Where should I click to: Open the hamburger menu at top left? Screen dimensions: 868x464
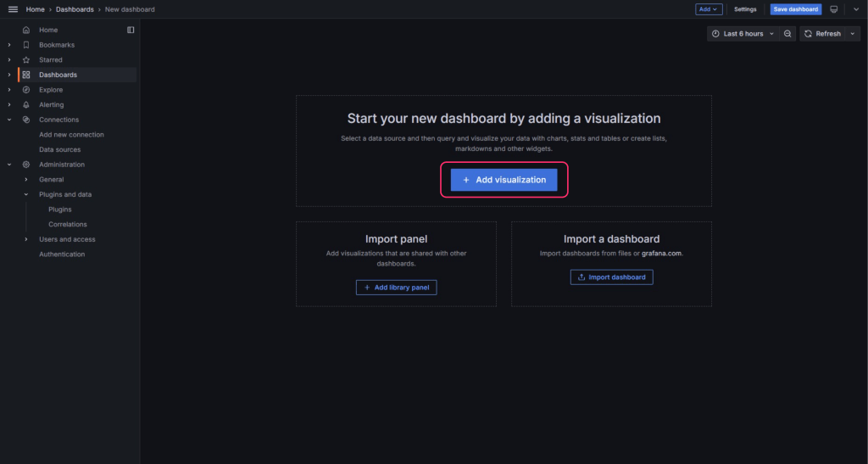[13, 9]
